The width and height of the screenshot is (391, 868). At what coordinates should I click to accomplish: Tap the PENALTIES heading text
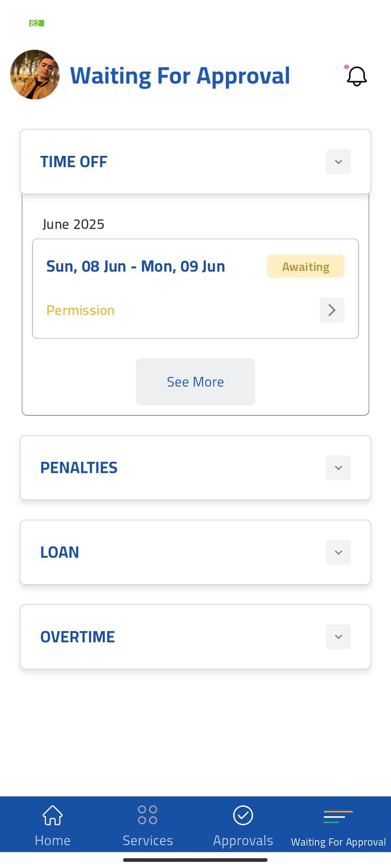[79, 468]
